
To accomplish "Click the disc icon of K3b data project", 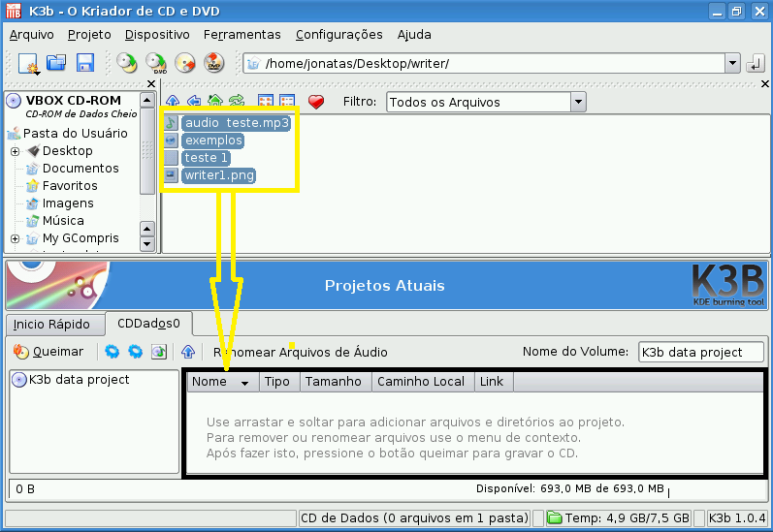I will click(x=19, y=380).
